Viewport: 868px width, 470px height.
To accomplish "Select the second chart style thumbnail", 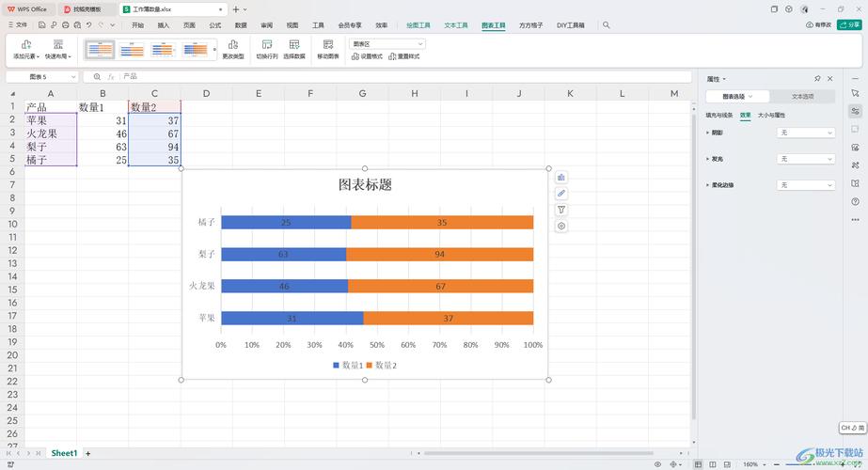I will click(x=132, y=50).
